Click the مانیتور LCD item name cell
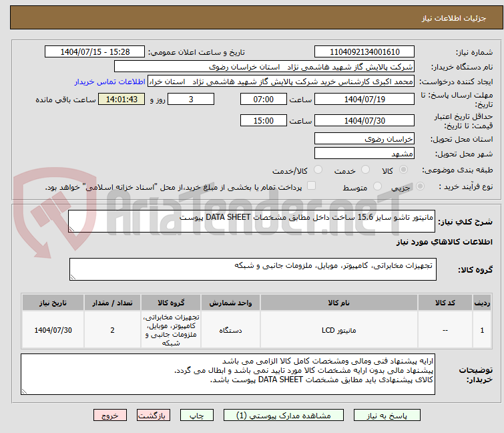 [339, 330]
